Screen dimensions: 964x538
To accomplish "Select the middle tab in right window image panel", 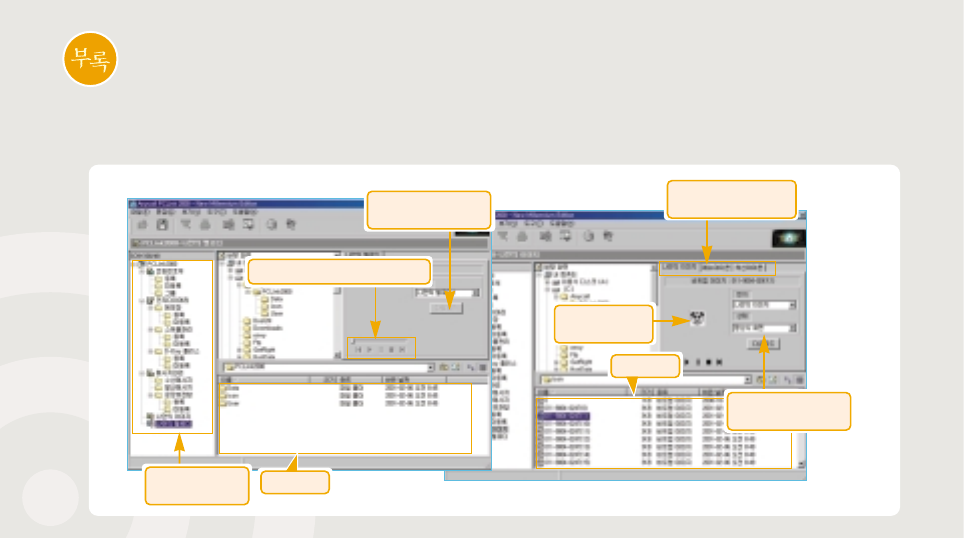I will [x=716, y=267].
